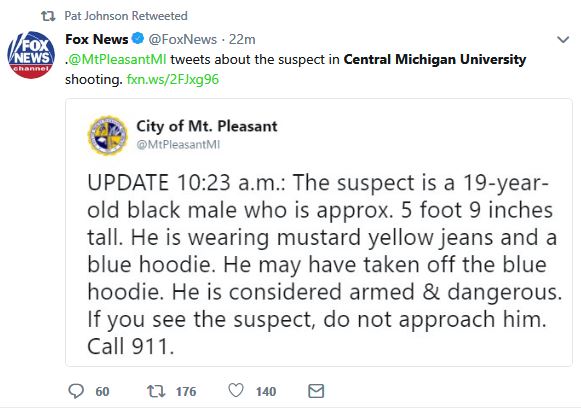Click the reply speech bubble icon
581x416 pixels.
coord(76,391)
